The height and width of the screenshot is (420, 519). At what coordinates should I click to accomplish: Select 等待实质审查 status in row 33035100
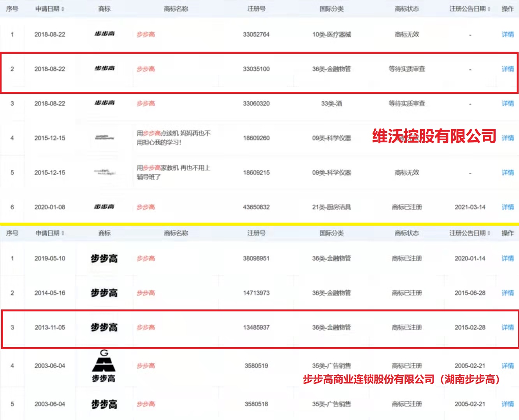(407, 69)
